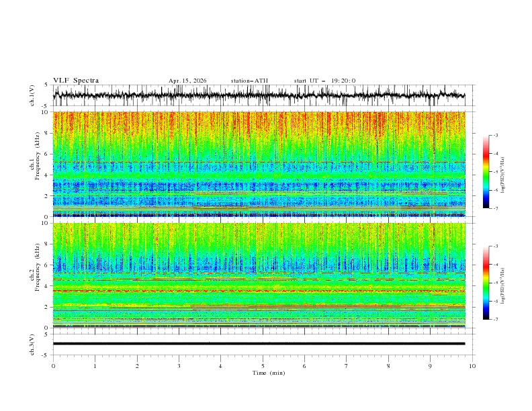Image resolution: width=532 pixels, height=411 pixels.
Task: Click the ch.1 spectrogram color bar
Action: pos(486,172)
